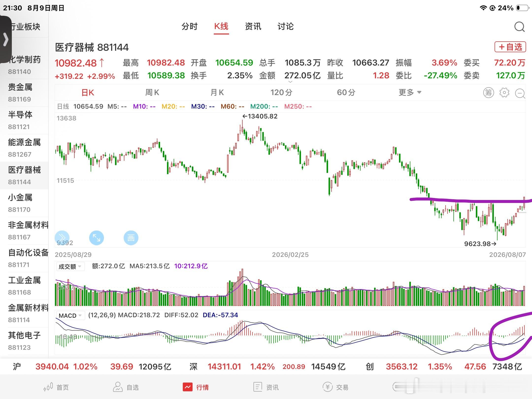Switch to the 月K period

coord(217,93)
